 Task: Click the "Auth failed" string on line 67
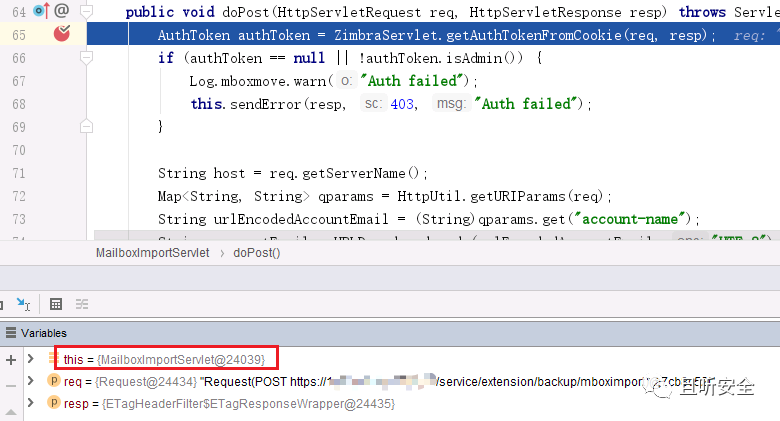tap(414, 81)
